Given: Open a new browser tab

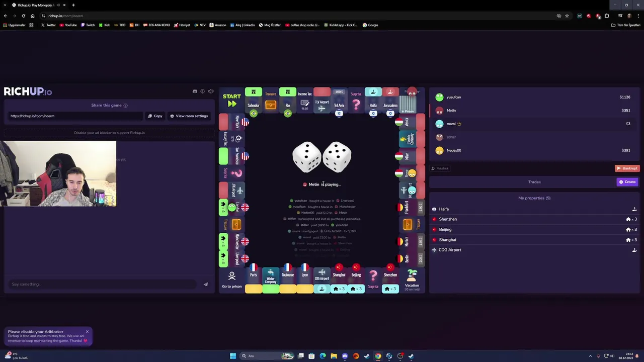Looking at the screenshot, I should pos(73,5).
